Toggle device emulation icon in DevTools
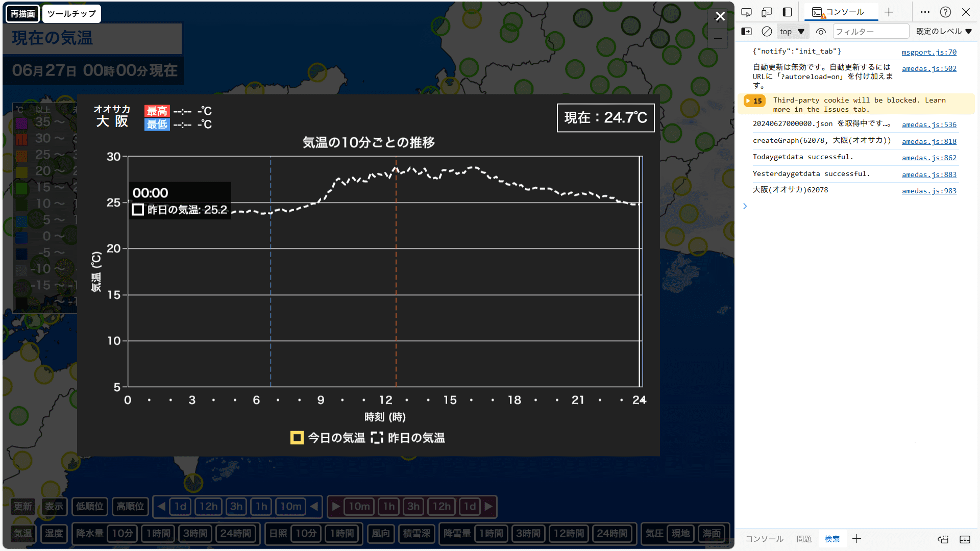 click(x=767, y=12)
